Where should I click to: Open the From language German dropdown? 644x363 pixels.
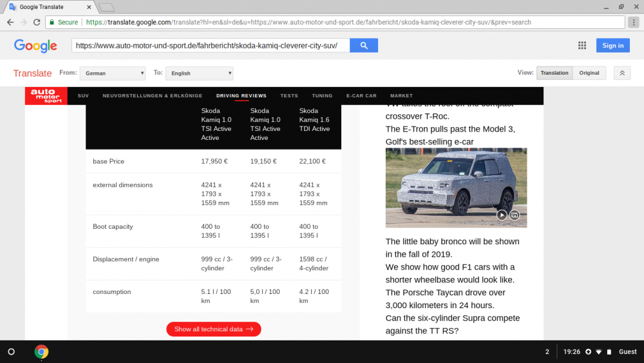point(113,73)
